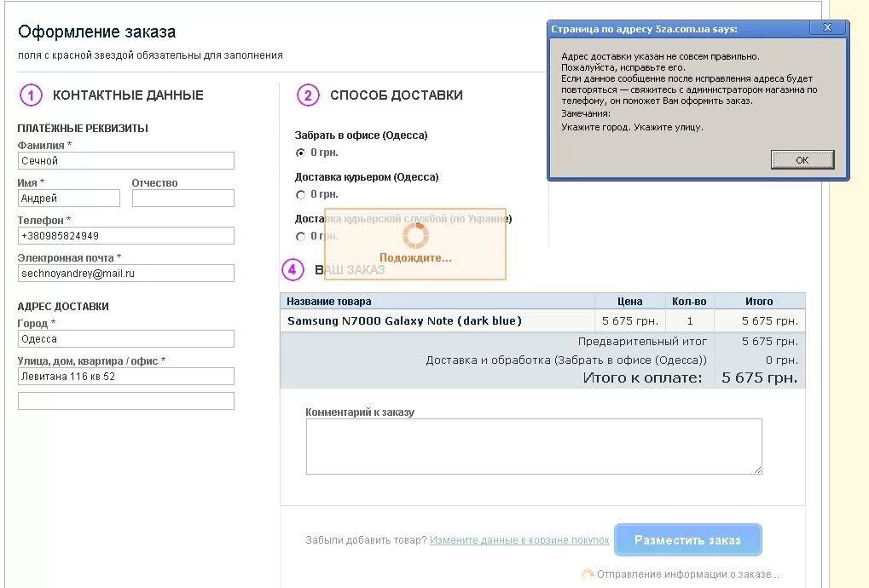Click the Доставка курьером (Одесса) label

[367, 177]
